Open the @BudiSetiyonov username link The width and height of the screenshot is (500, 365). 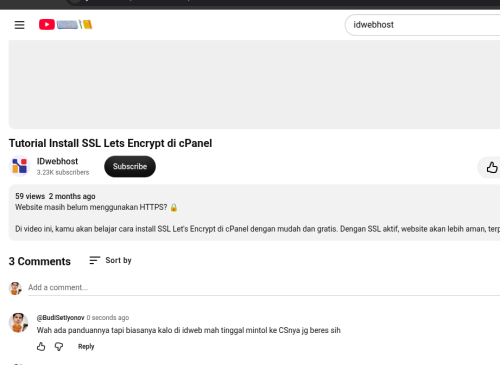click(x=60, y=318)
